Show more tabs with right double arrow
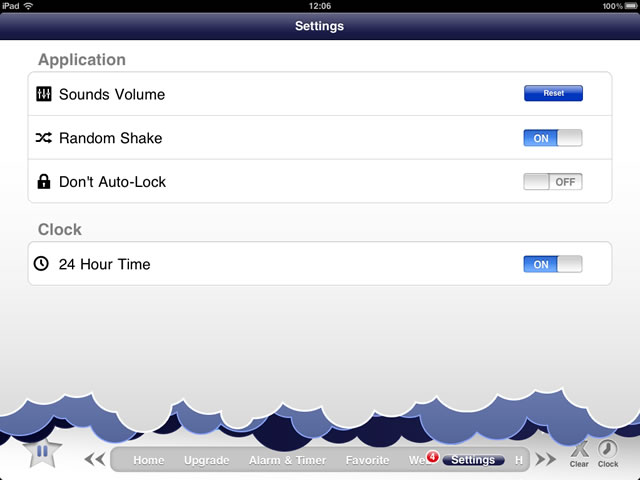 point(546,459)
